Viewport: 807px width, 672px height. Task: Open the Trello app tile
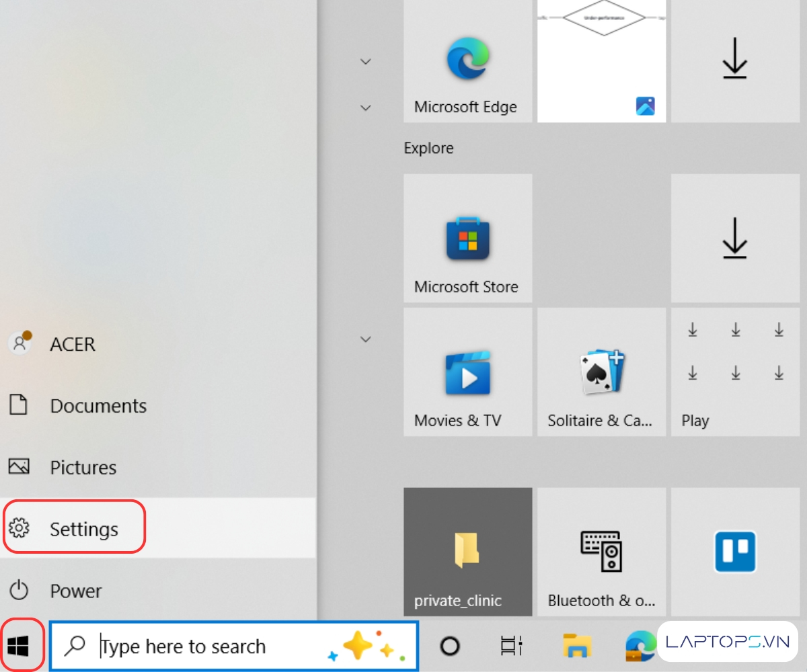(x=735, y=551)
